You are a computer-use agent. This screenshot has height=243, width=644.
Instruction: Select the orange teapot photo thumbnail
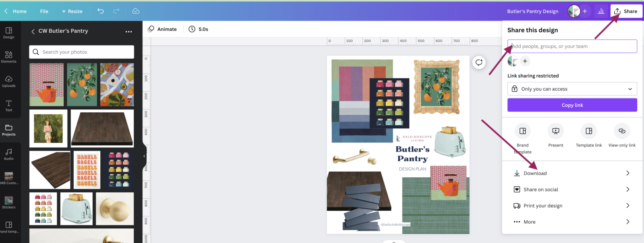point(47,85)
